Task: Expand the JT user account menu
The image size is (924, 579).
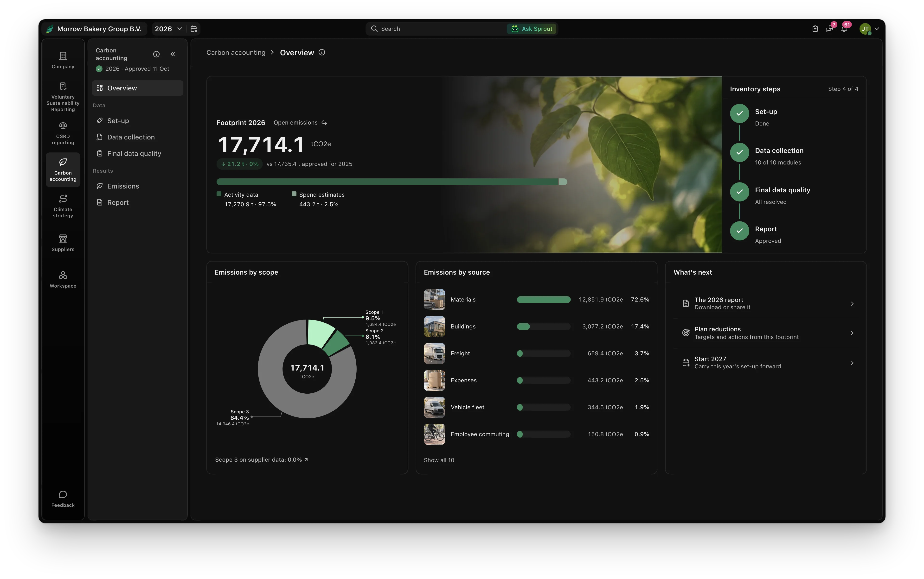Action: (x=869, y=29)
